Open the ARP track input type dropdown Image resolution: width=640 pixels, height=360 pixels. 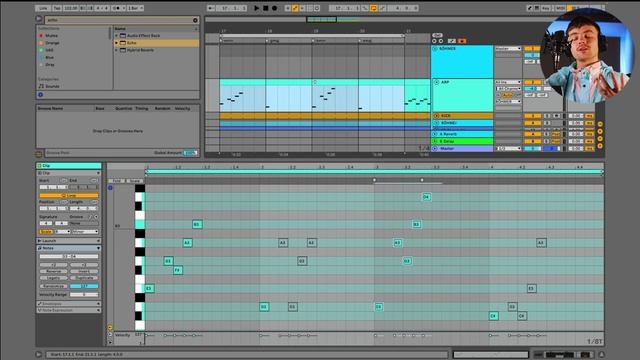(x=508, y=82)
